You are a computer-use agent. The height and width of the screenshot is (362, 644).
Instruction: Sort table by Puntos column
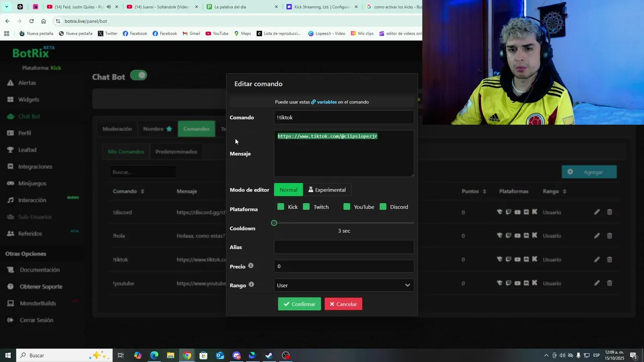point(474,191)
